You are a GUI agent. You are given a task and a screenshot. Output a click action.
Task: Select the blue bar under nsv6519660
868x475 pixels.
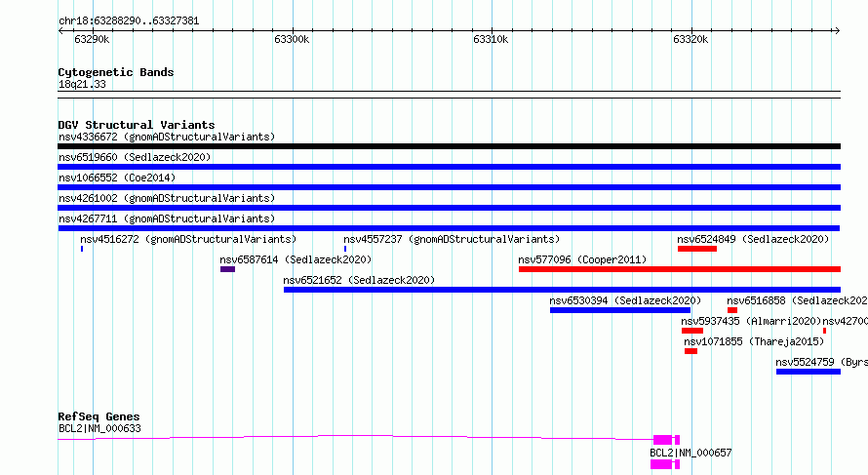click(449, 167)
